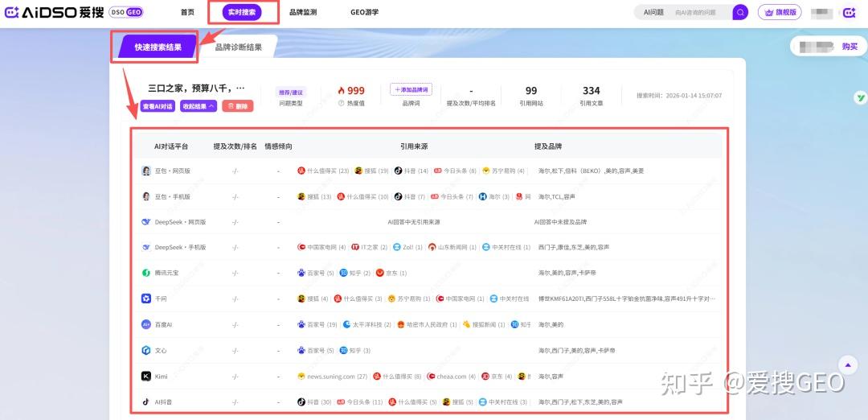The image size is (868, 420).
Task: Click AI回答中无引用来源 text
Action: (414, 221)
